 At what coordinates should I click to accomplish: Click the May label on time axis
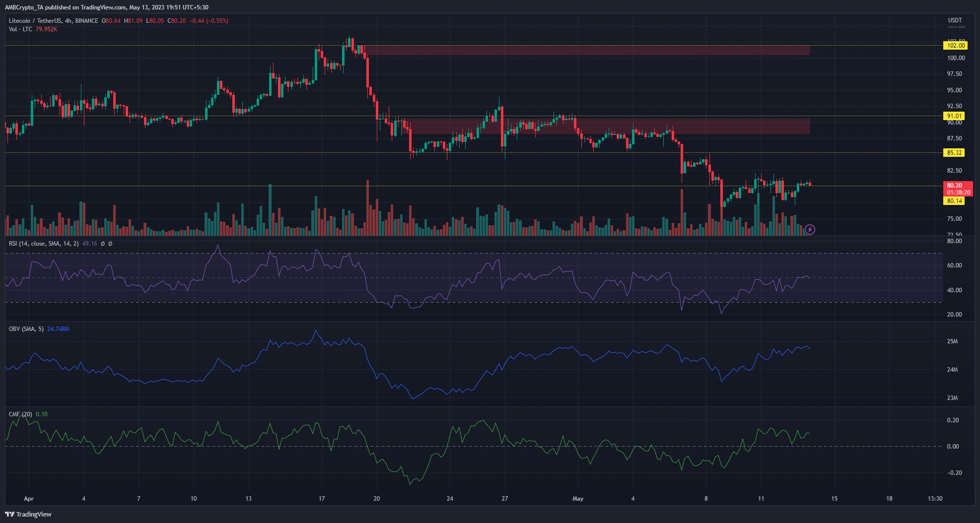click(x=578, y=499)
